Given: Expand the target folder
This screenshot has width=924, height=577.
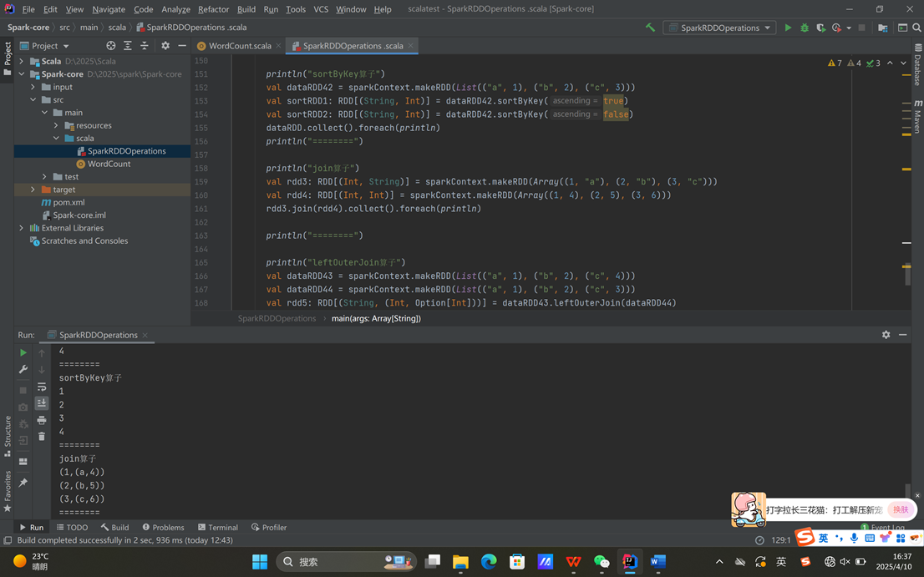Looking at the screenshot, I should click(33, 190).
